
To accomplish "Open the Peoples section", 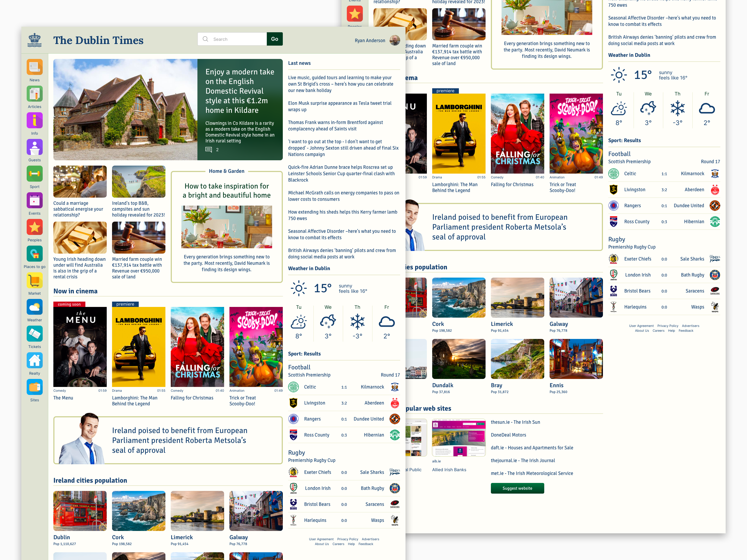I will click(x=34, y=227).
